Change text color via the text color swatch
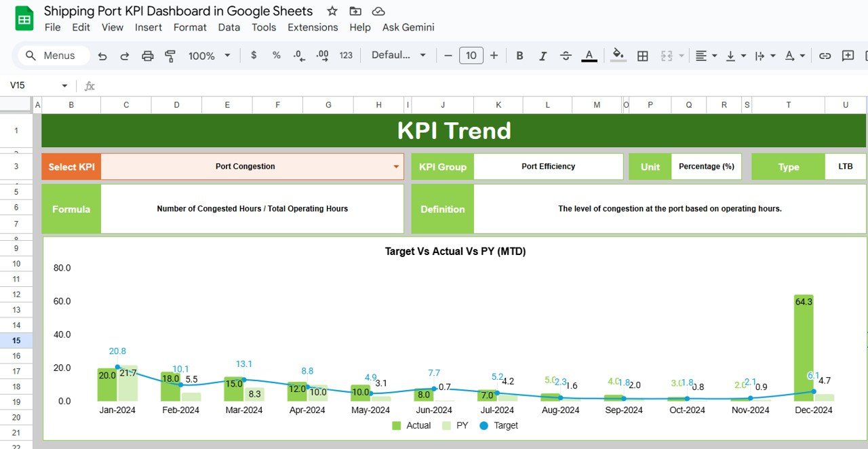 click(x=589, y=56)
